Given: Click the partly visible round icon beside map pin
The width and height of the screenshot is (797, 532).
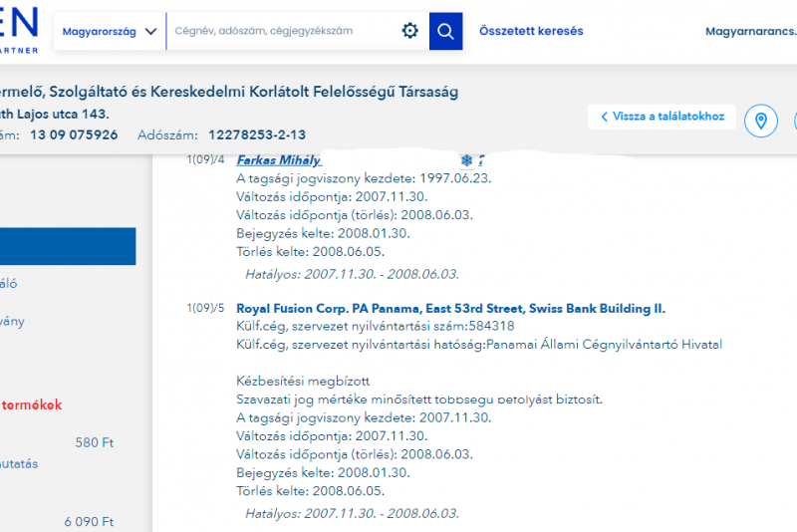Looking at the screenshot, I should point(794,122).
